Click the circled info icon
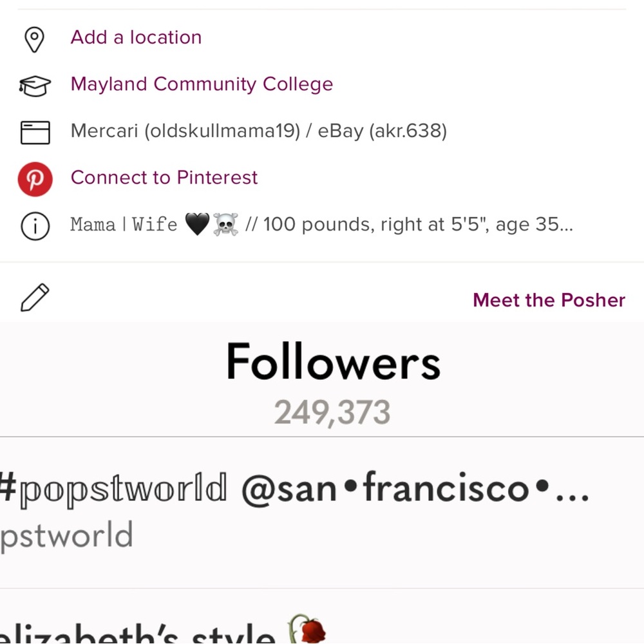 (x=35, y=226)
